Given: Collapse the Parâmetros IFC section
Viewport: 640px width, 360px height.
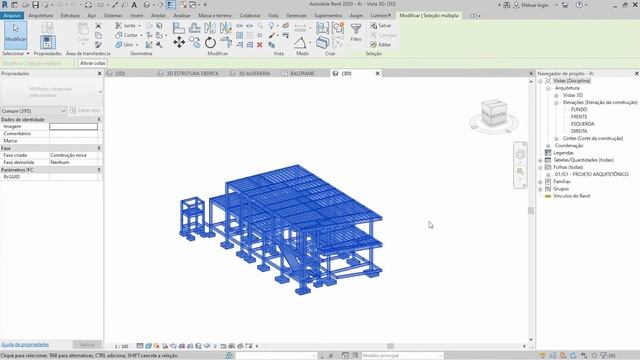Looking at the screenshot, I should [x=99, y=169].
